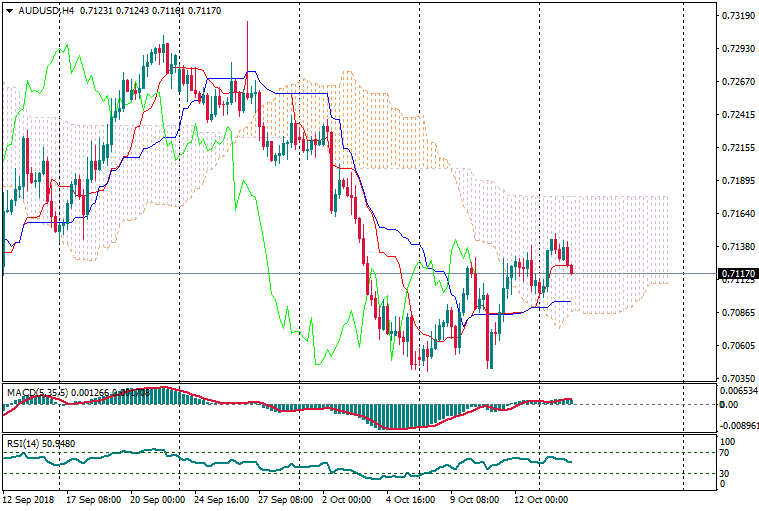Click the 12 Oct 00:00 time label
The image size is (759, 511).
(541, 498)
